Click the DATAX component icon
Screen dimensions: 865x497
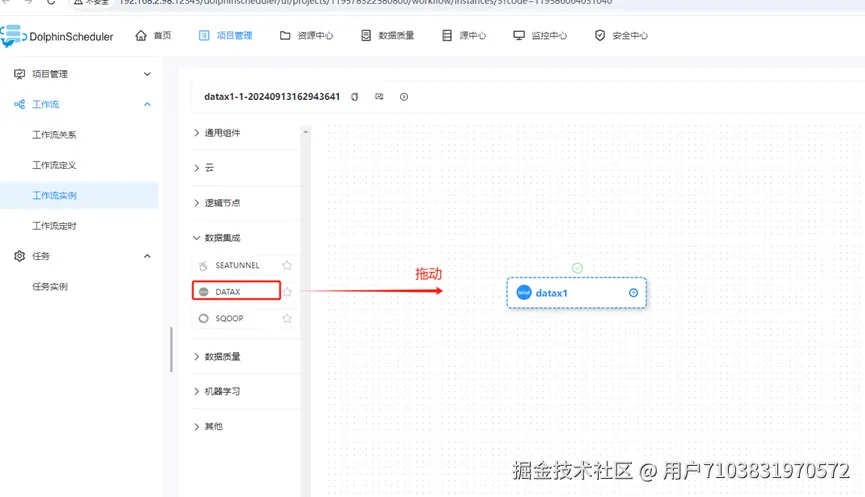tap(204, 292)
